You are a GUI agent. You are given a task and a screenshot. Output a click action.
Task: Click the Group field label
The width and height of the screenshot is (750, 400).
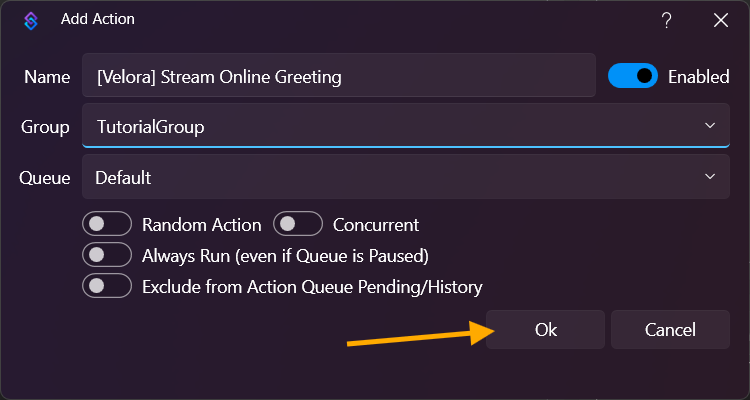pos(45,127)
